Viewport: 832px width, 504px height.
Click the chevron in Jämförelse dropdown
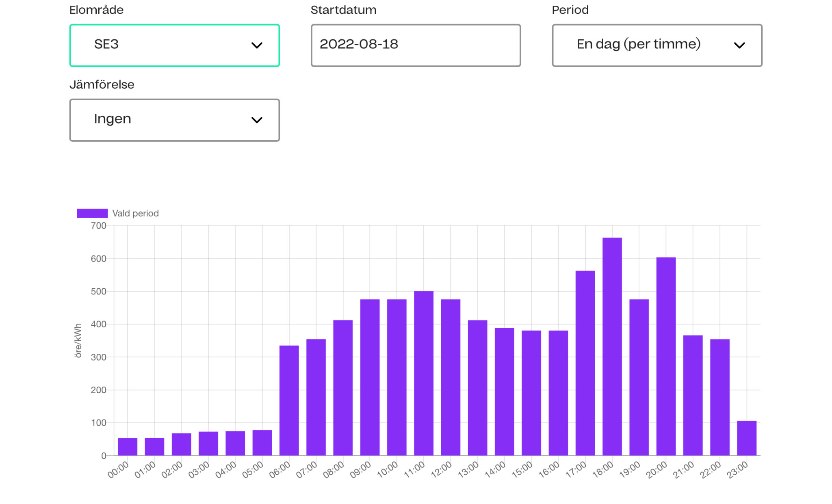tap(257, 120)
